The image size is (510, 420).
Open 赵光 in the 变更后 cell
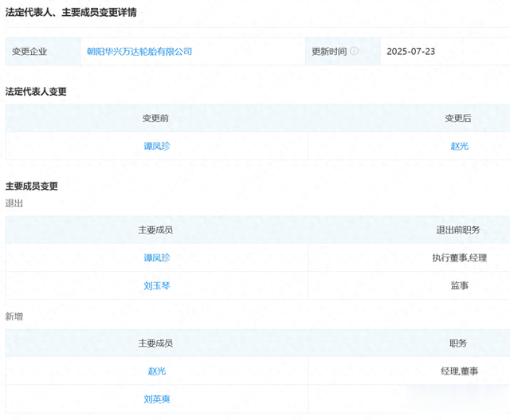pos(459,146)
